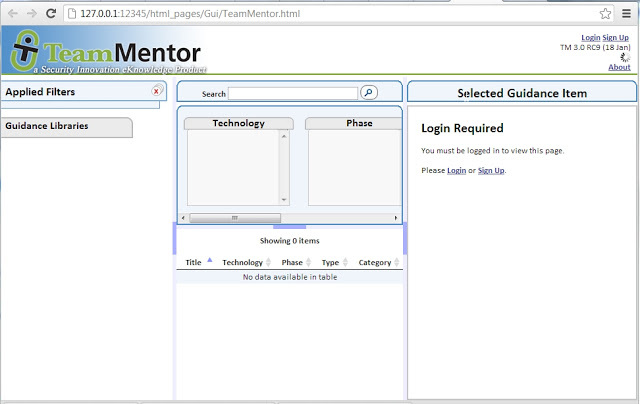The width and height of the screenshot is (640, 404).
Task: Click inside the Search text field
Action: (x=292, y=93)
